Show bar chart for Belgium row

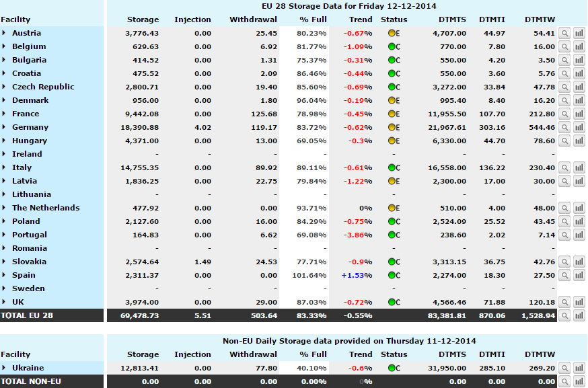pyautogui.click(x=579, y=47)
